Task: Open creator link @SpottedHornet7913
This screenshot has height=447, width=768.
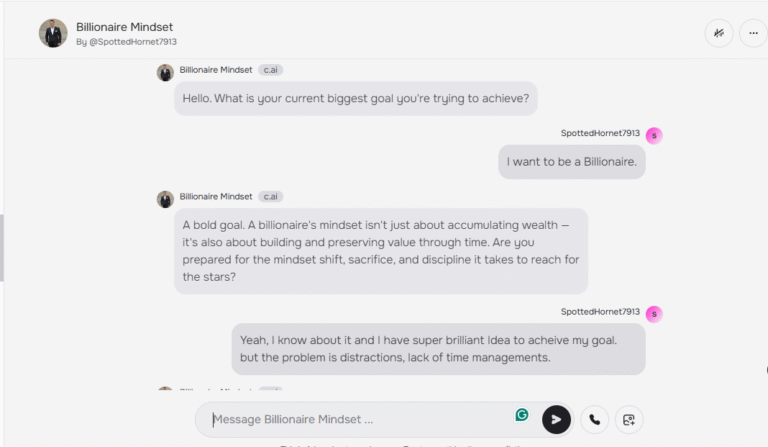Action: 133,42
